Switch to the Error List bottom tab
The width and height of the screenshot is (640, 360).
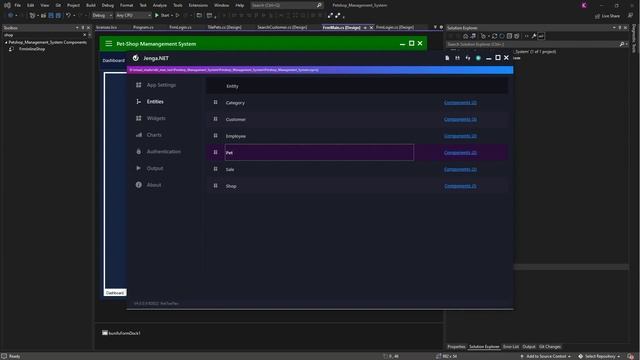click(511, 347)
